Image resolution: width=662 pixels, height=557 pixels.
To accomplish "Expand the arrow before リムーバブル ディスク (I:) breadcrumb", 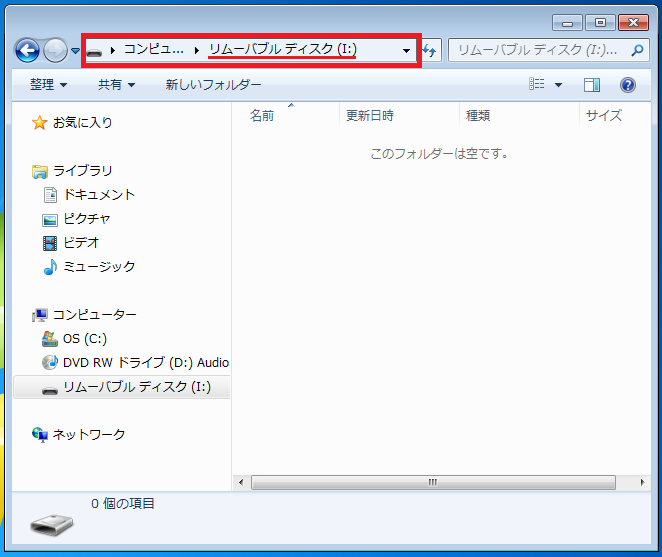I will click(x=197, y=51).
